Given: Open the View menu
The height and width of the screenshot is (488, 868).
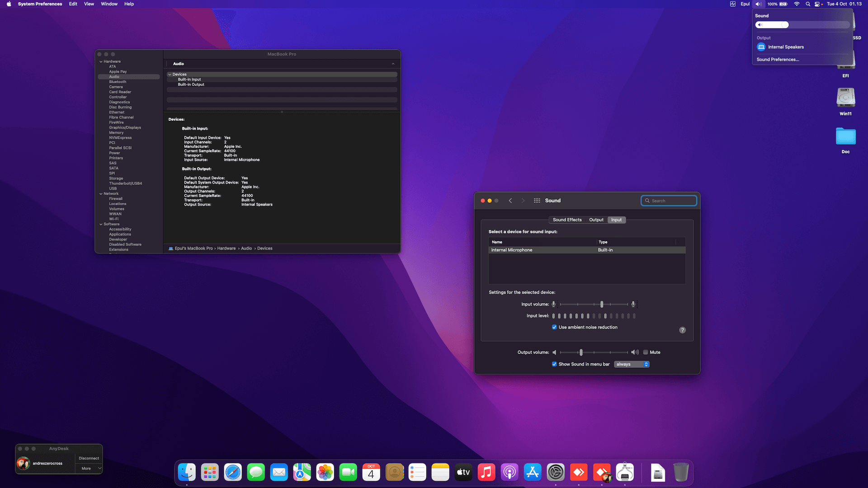Looking at the screenshot, I should [89, 4].
